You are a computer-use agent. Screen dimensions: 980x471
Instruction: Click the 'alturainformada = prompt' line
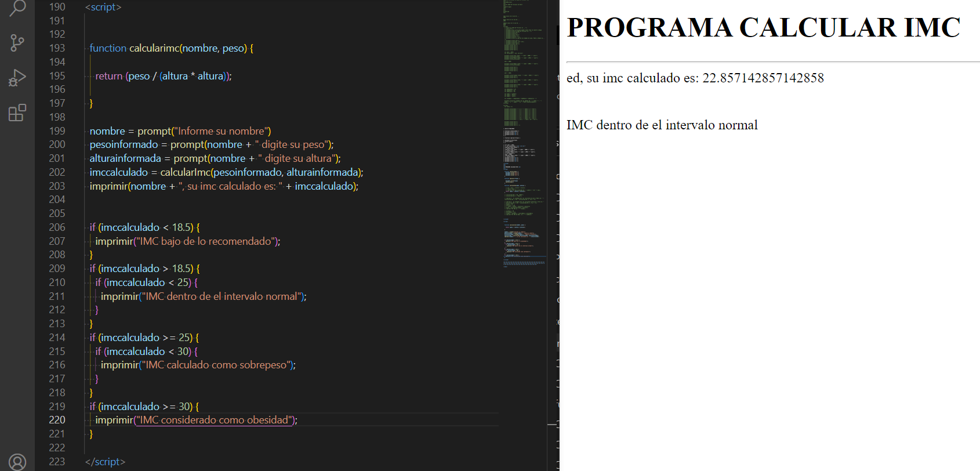215,158
